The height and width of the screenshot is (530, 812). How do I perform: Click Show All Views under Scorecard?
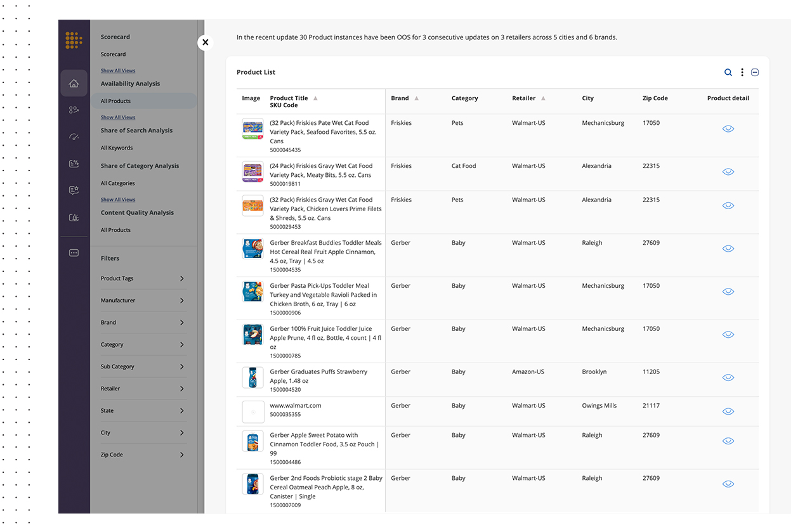(118, 70)
